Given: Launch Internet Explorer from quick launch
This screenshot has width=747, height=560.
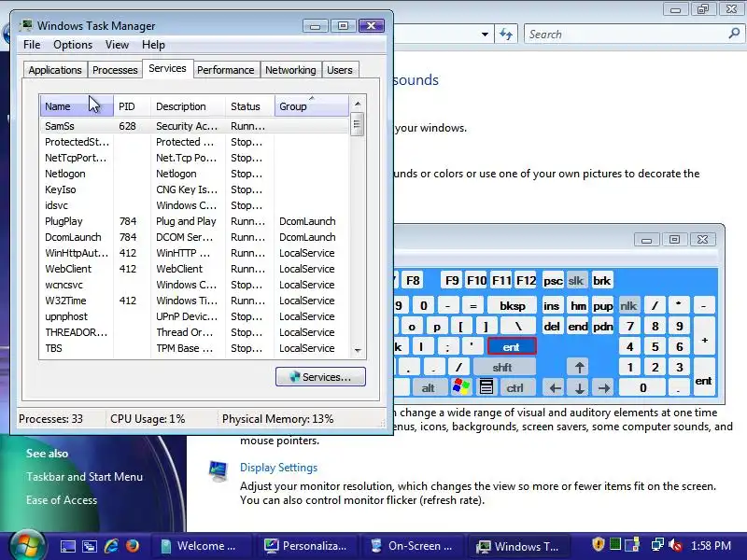Looking at the screenshot, I should tap(111, 546).
